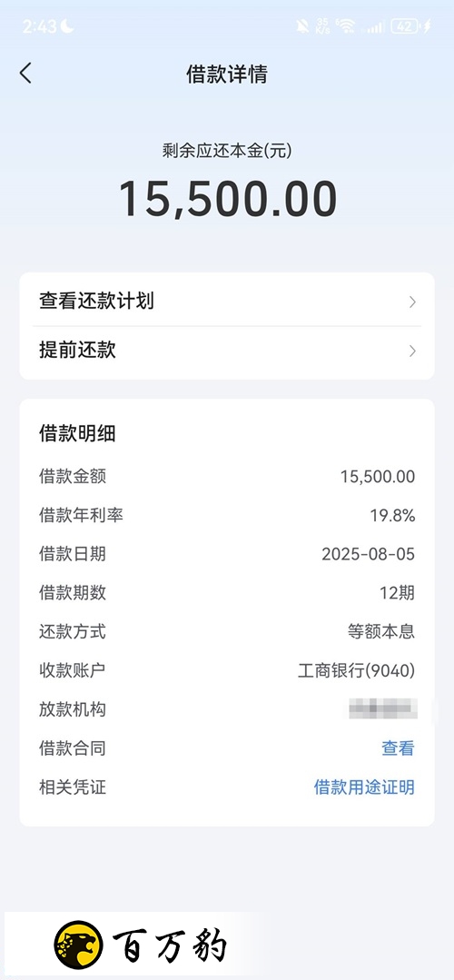Screen dimensions: 454x980
Task: Select the 提前还款 row
Action: pyautogui.click(x=227, y=351)
